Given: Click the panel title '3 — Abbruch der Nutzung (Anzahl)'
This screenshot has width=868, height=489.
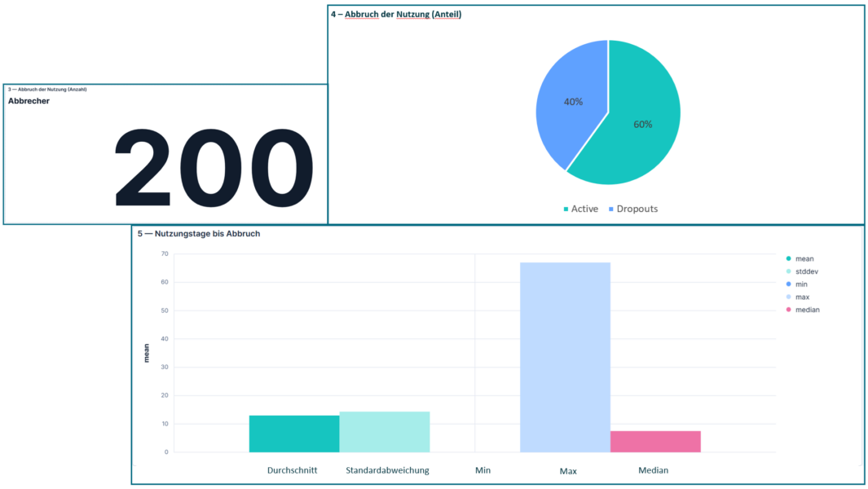Looking at the screenshot, I should point(47,89).
